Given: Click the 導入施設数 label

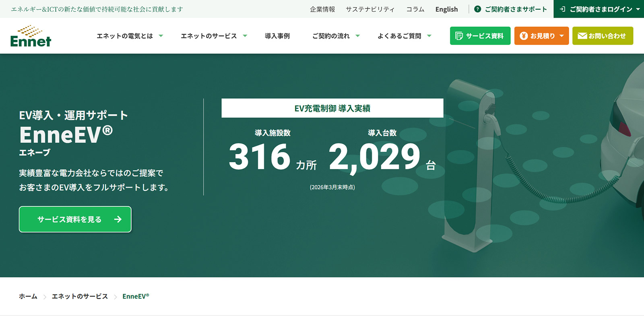Looking at the screenshot, I should tap(272, 133).
